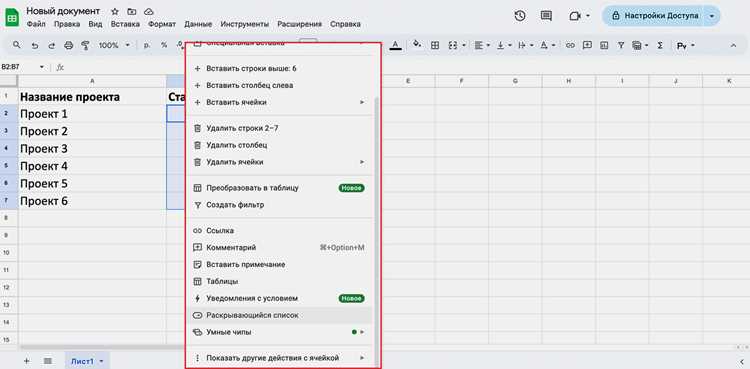This screenshot has width=750, height=369.
Task: Expand Вставить ячейки submenu
Action: coord(279,102)
